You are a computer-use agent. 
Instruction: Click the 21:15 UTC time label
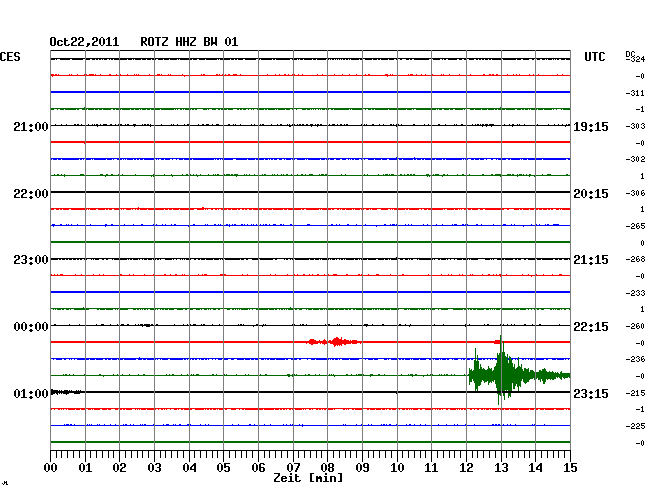click(x=591, y=260)
